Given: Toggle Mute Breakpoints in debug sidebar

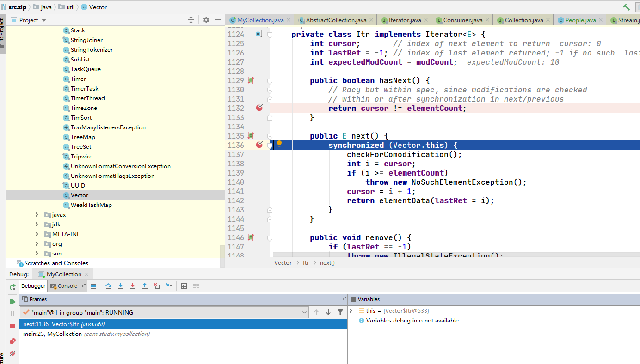Looking at the screenshot, I should [x=12, y=353].
